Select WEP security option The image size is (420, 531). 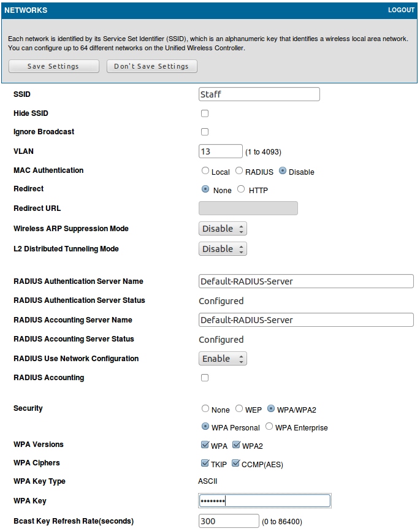[x=239, y=409]
